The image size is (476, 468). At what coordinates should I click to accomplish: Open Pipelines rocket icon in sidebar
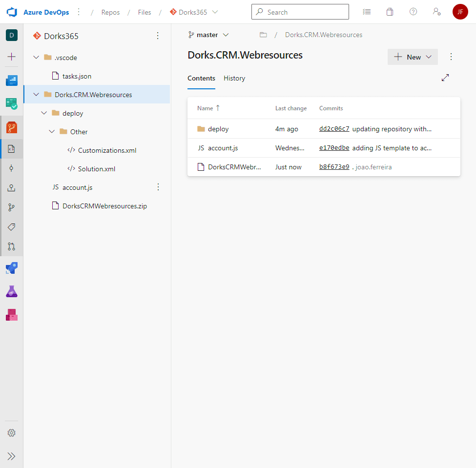[x=12, y=268]
